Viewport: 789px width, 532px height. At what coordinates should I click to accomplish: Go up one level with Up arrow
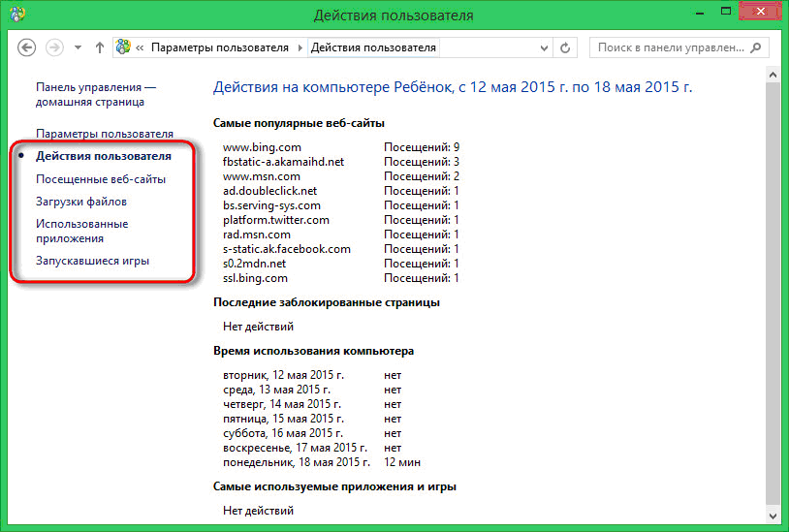pos(100,47)
